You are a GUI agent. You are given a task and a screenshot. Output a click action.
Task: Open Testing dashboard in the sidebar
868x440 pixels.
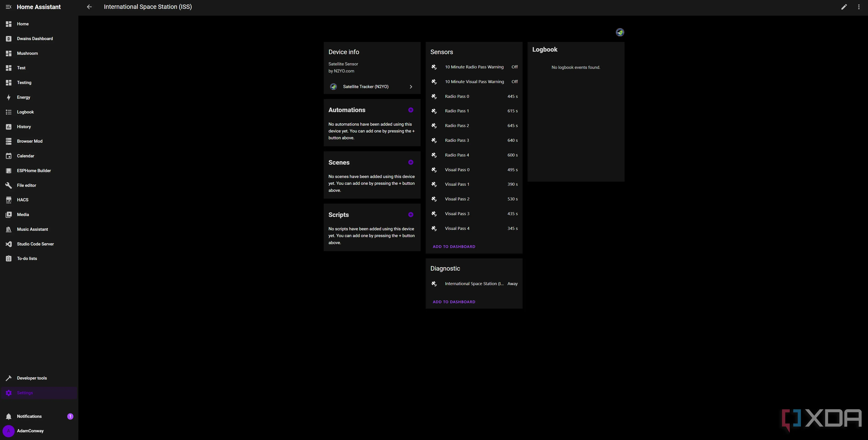tap(39, 82)
